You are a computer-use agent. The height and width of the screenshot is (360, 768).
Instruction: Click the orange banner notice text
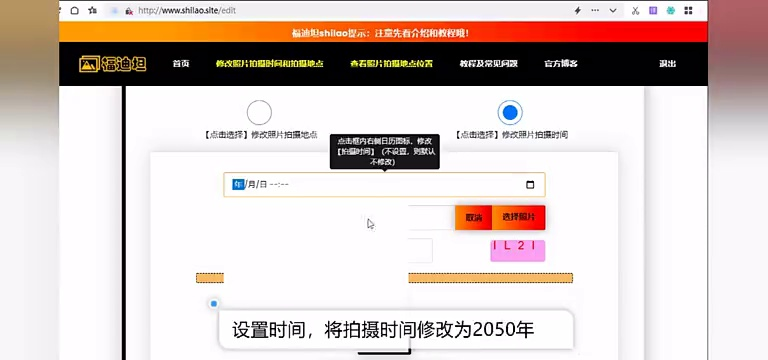(x=380, y=33)
